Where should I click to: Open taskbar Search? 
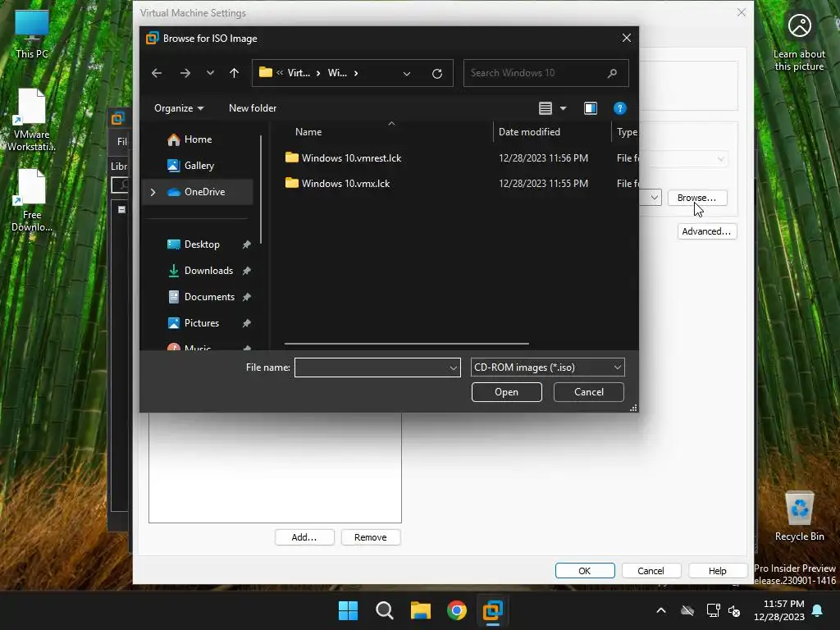pos(385,610)
